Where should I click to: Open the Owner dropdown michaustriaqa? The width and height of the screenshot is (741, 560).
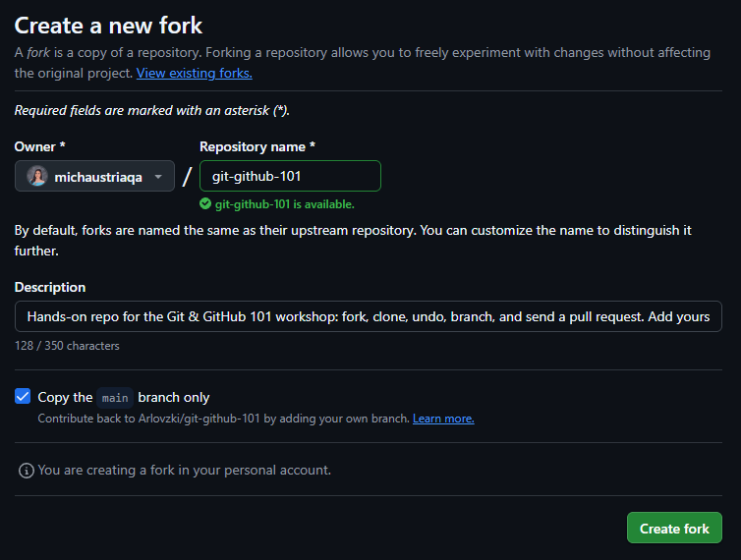(94, 176)
